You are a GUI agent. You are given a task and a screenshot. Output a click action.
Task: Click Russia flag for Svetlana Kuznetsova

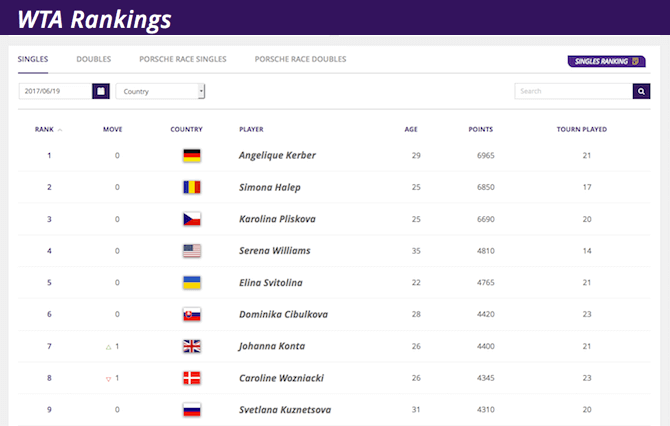tap(192, 410)
